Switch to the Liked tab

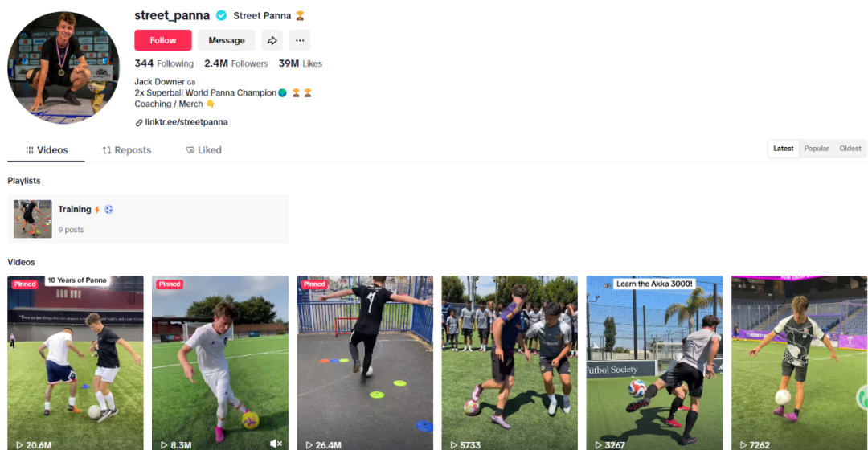click(x=203, y=150)
